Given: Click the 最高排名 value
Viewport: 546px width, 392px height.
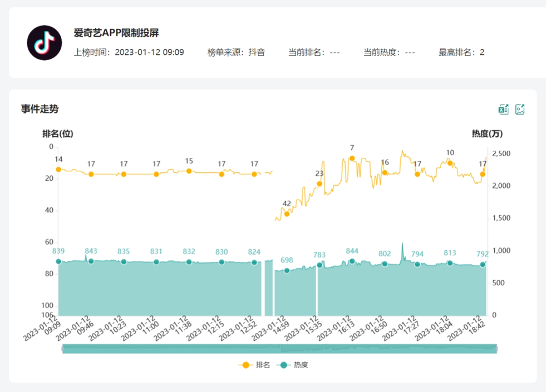Looking at the screenshot, I should (482, 52).
